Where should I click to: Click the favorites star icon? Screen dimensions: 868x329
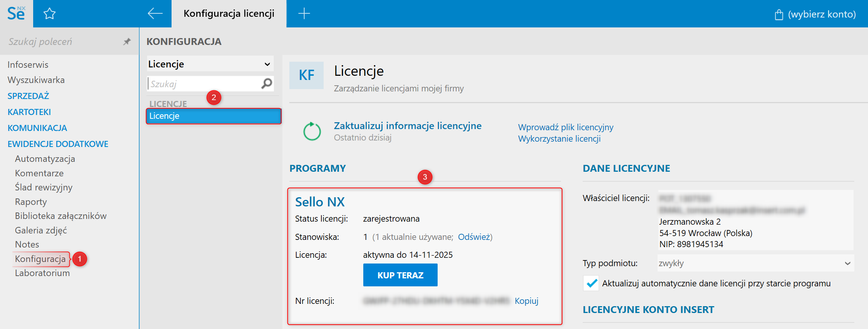point(50,14)
